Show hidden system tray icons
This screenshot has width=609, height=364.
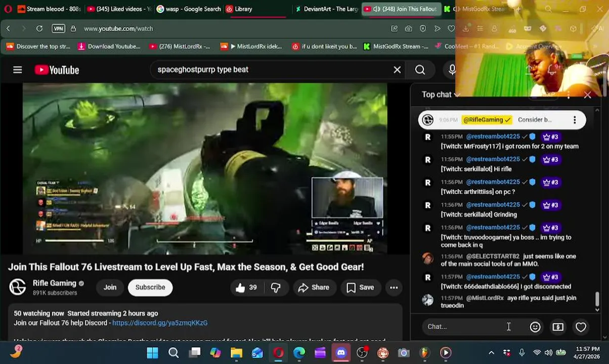pyautogui.click(x=491, y=353)
